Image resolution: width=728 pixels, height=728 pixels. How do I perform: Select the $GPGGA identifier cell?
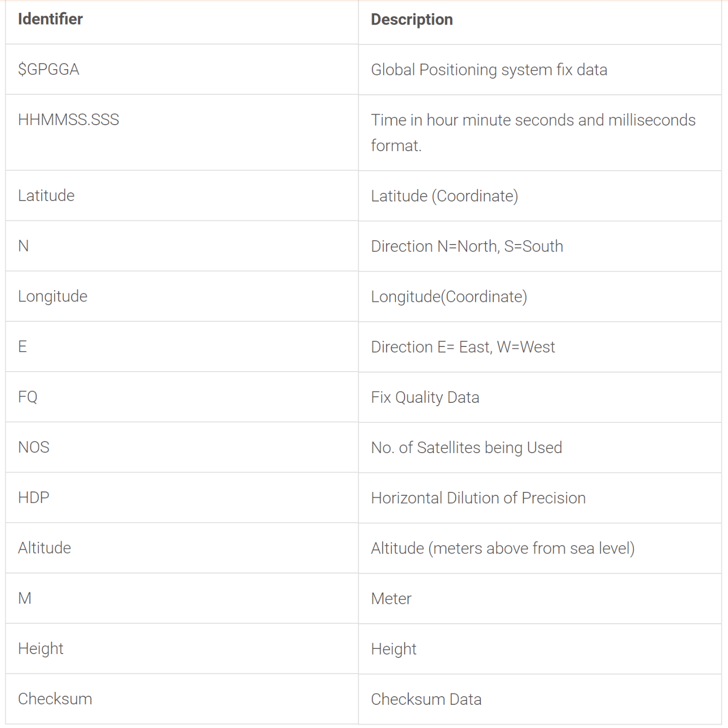[48, 70]
